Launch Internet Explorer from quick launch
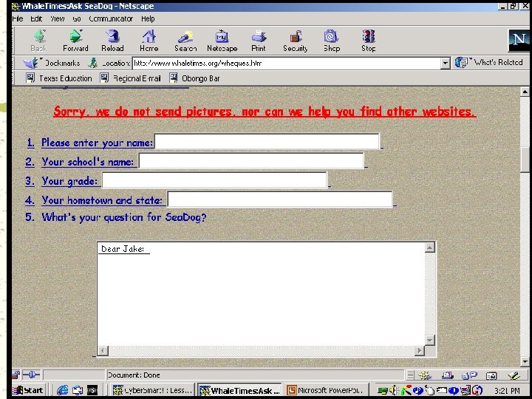532x399 pixels. point(62,390)
